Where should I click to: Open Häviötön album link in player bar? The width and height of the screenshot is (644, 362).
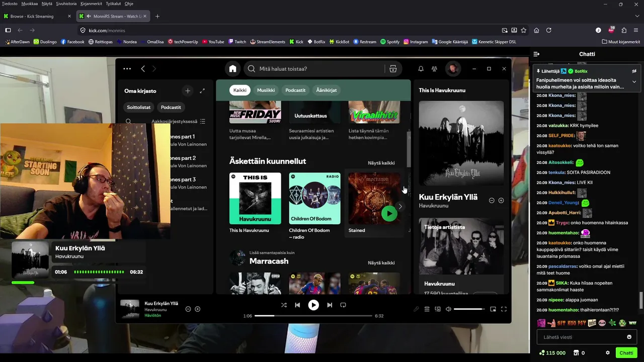[152, 315]
